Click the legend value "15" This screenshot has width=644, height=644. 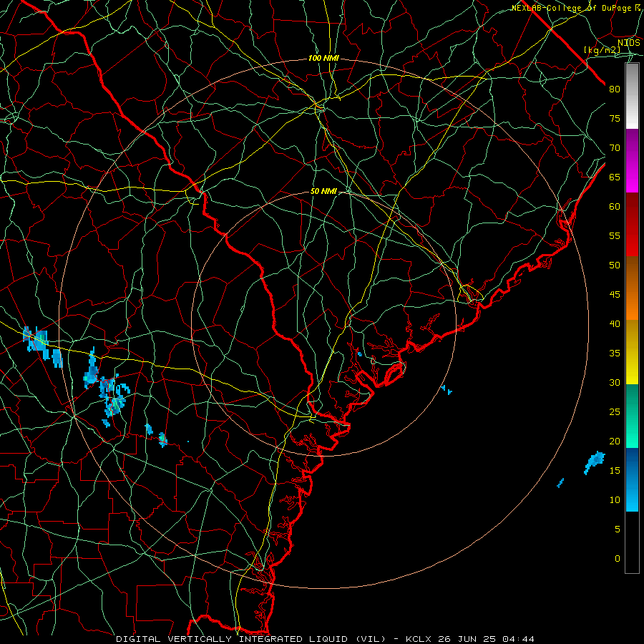615,471
